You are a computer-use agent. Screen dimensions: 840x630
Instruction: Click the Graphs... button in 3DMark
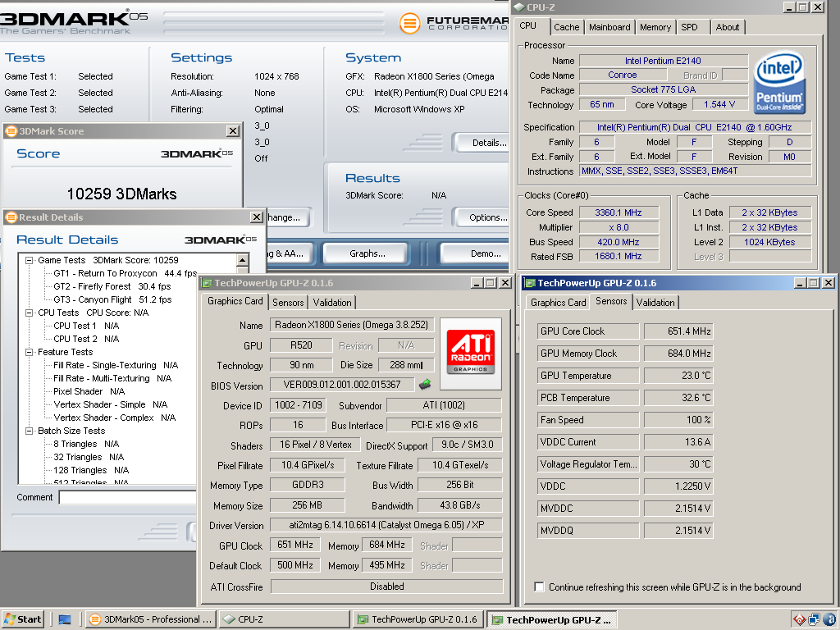pos(367,253)
